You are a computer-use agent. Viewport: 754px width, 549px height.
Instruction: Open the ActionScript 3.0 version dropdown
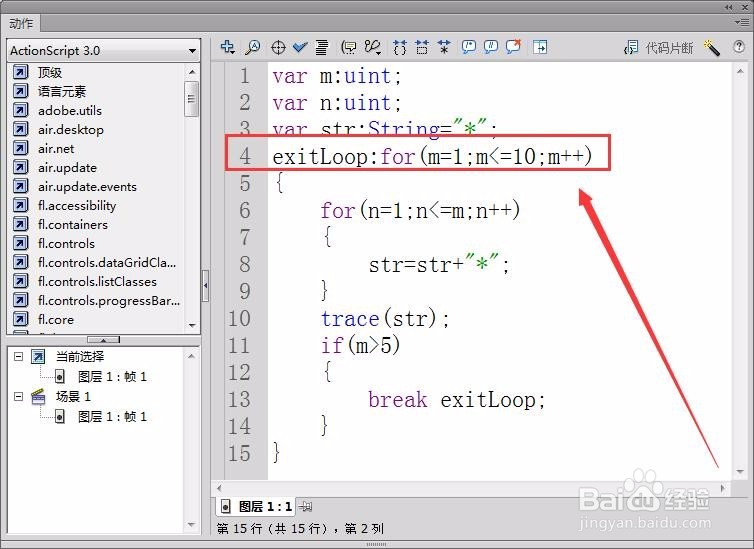tap(103, 50)
